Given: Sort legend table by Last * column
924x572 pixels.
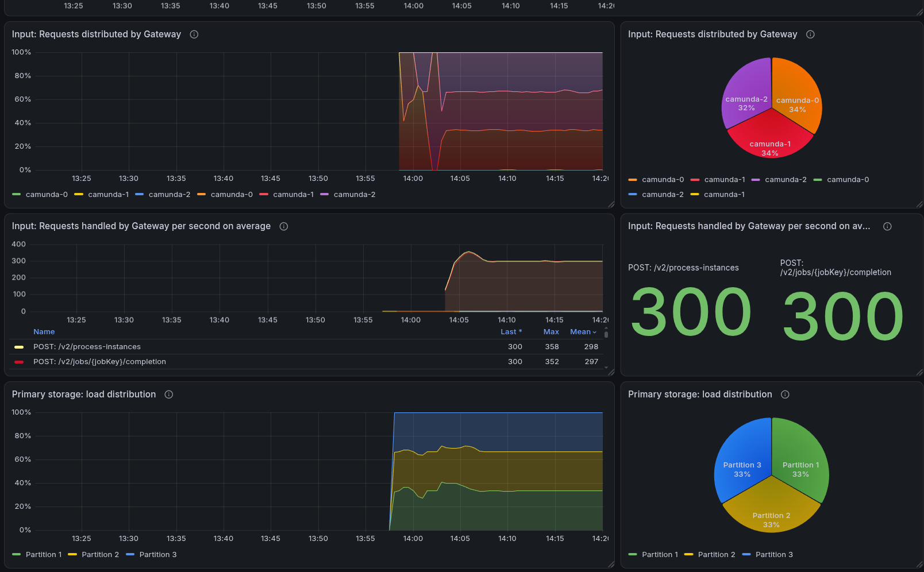Looking at the screenshot, I should click(x=511, y=332).
